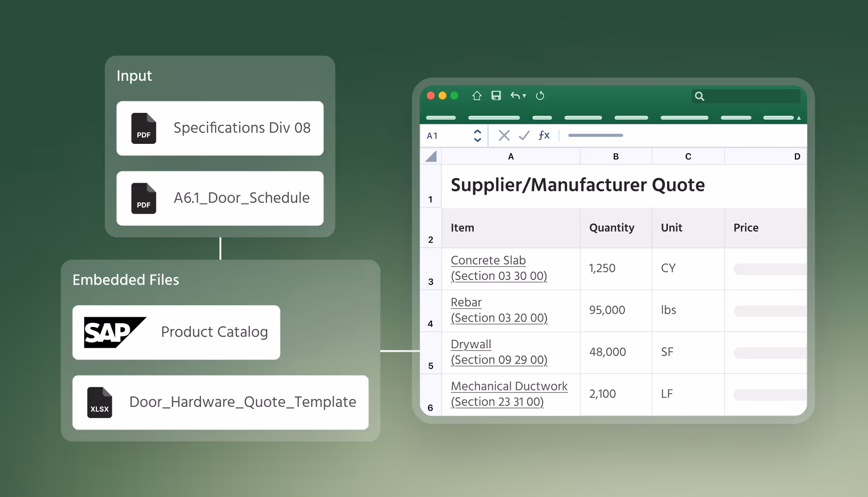Select row 4 header
Image resolution: width=868 pixels, height=497 pixels.
coord(431,311)
